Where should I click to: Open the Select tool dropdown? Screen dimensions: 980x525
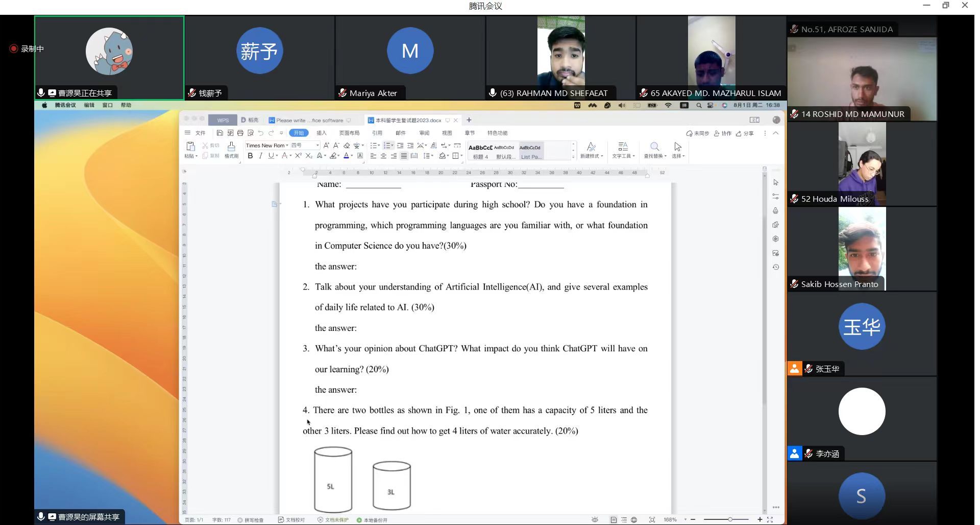tap(678, 156)
